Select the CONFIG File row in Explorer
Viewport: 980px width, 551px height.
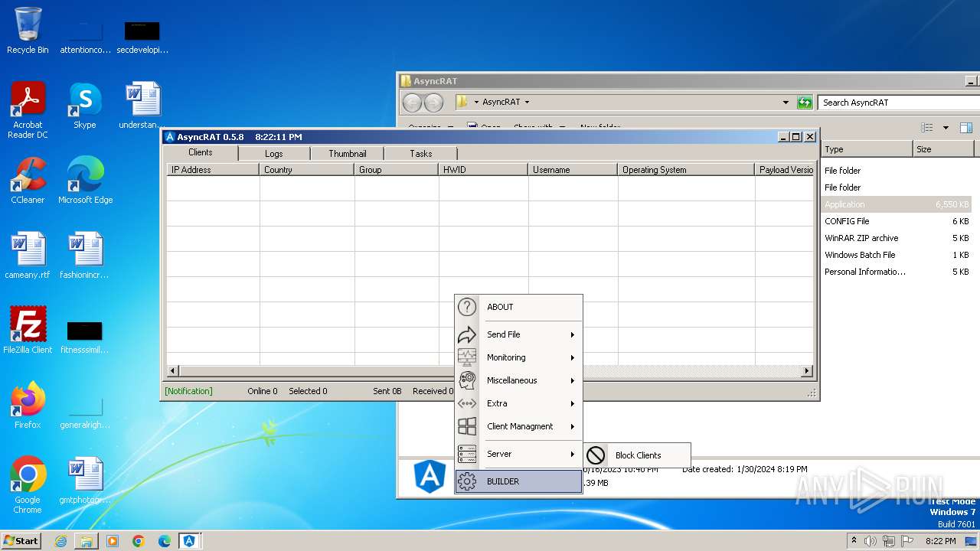pos(897,221)
